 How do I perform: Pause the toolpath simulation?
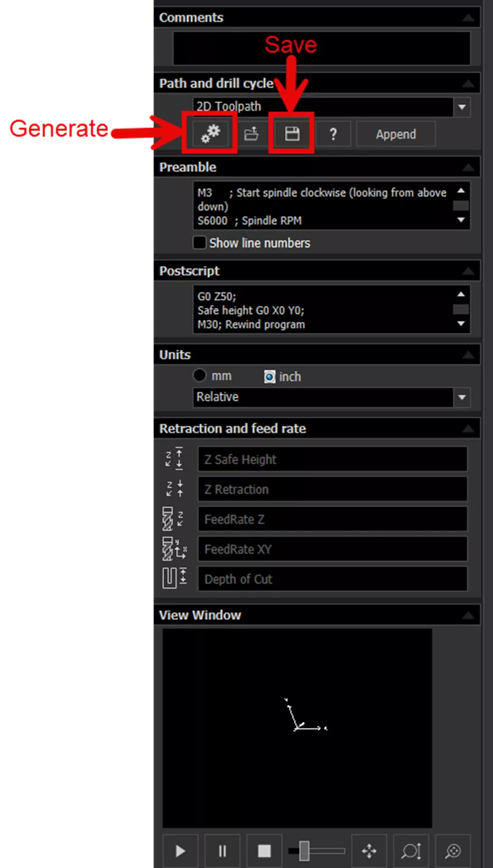pyautogui.click(x=222, y=851)
